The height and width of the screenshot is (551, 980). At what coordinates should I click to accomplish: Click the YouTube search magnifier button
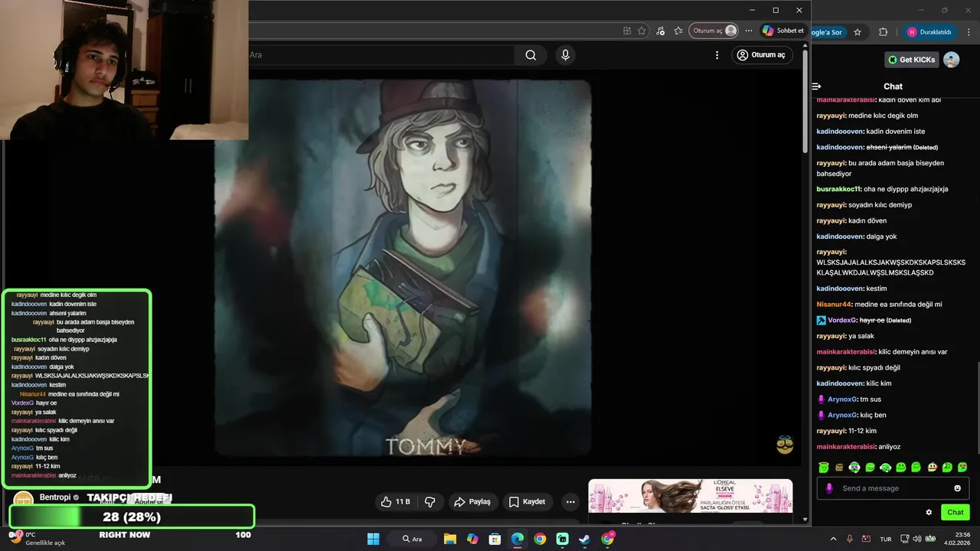531,55
